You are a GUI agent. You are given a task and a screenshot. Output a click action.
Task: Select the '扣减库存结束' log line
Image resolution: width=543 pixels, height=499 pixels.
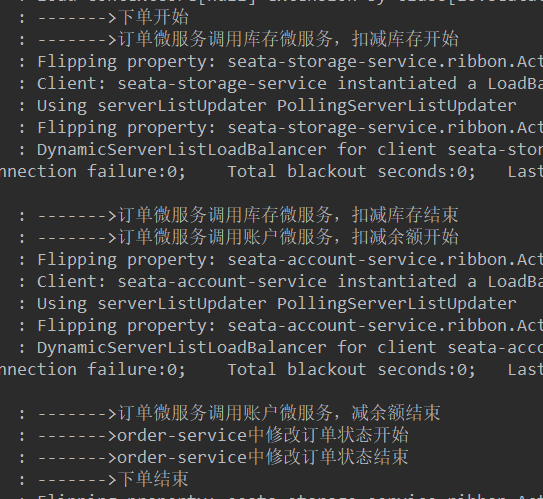(x=239, y=215)
